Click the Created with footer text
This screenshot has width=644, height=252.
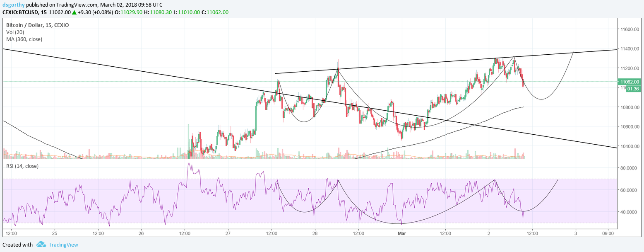point(18,245)
